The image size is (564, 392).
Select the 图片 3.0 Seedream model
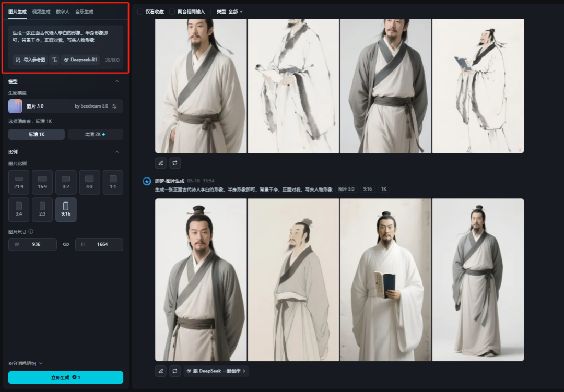tap(65, 106)
